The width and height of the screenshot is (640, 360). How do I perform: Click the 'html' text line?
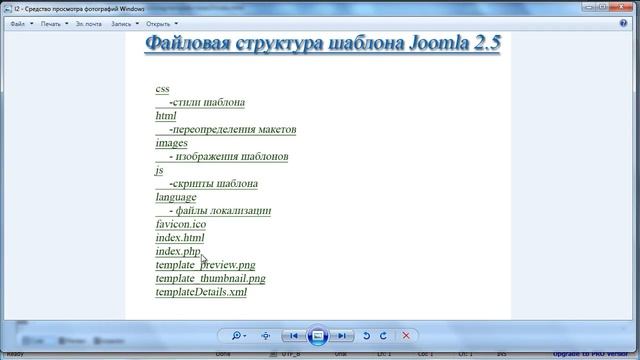tap(166, 116)
